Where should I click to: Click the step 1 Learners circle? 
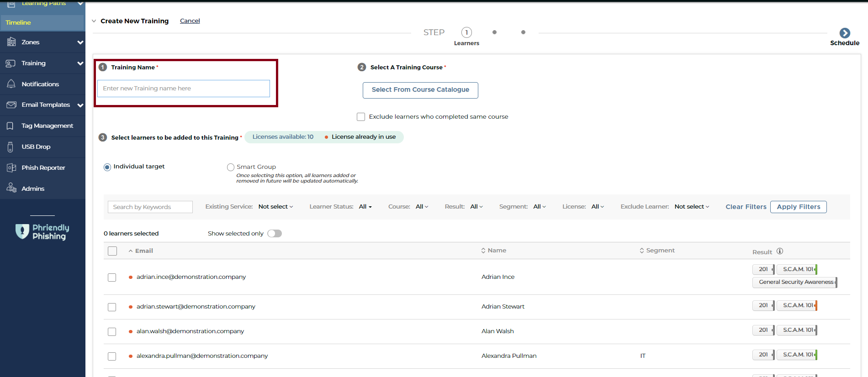(466, 32)
